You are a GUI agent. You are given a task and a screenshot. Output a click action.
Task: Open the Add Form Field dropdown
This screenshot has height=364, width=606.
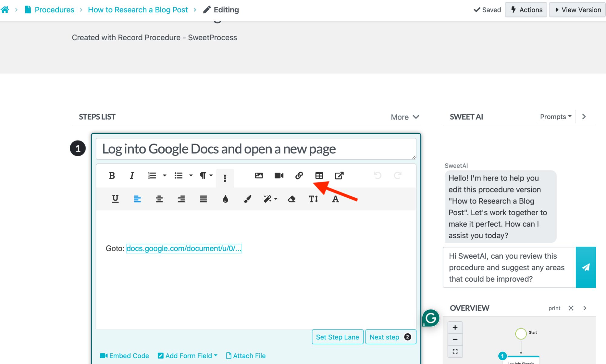click(x=188, y=356)
